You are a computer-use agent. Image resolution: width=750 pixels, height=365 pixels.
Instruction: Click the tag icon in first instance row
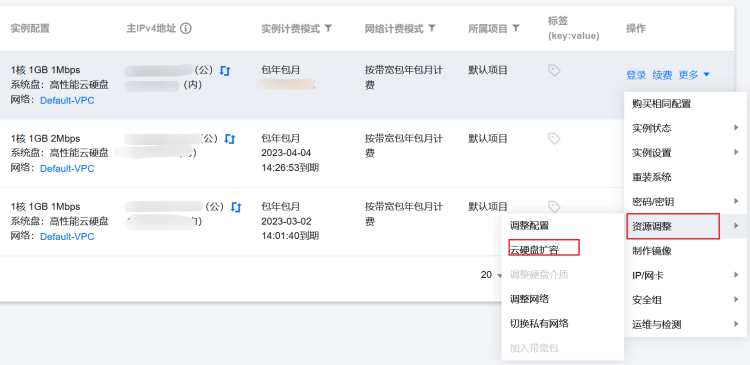[x=554, y=71]
